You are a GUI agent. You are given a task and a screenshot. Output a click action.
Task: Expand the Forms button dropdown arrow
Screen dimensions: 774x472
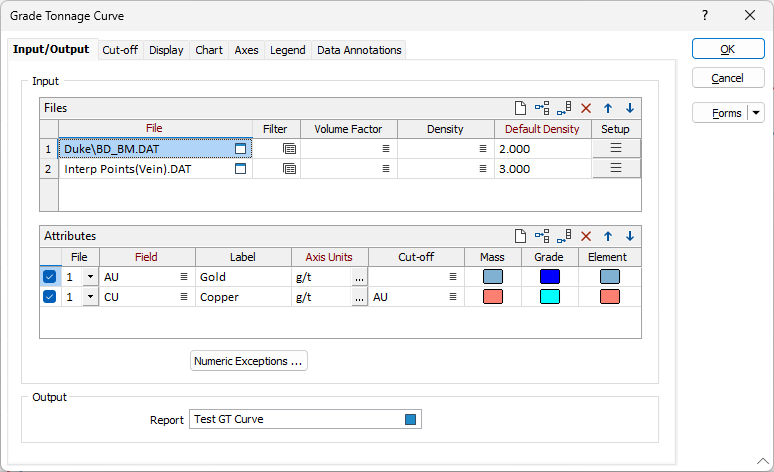click(756, 113)
